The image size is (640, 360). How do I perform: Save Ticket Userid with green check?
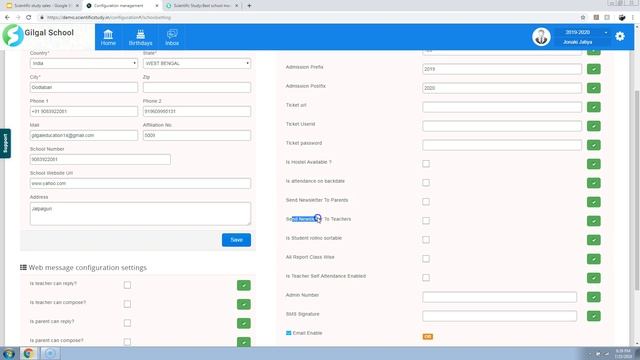tap(593, 126)
